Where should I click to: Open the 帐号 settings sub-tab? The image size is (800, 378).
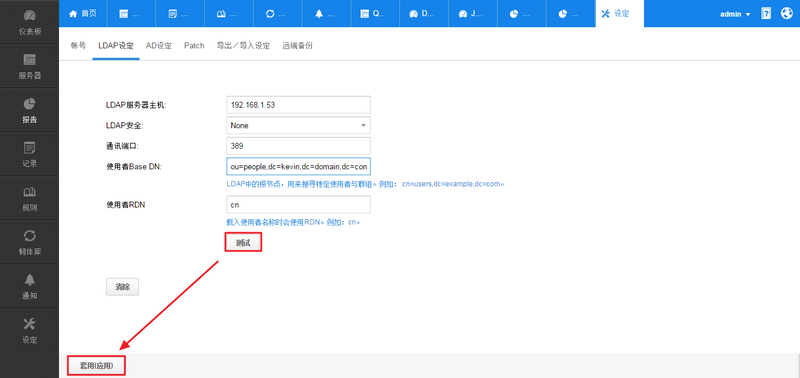point(78,45)
